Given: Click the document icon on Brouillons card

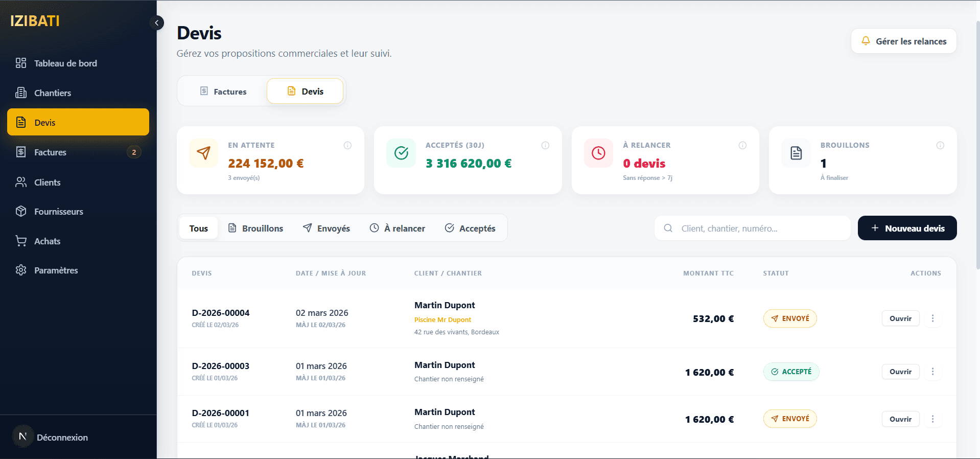Looking at the screenshot, I should [796, 153].
